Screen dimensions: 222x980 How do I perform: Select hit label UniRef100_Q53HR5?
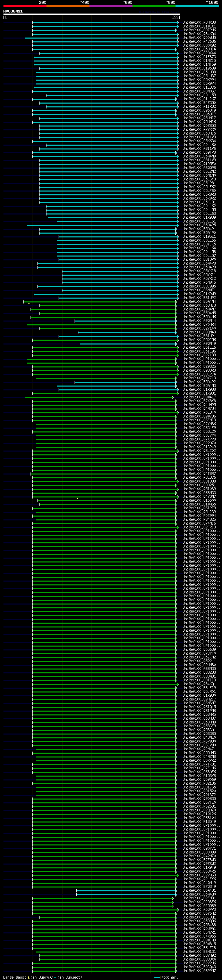coord(199,714)
